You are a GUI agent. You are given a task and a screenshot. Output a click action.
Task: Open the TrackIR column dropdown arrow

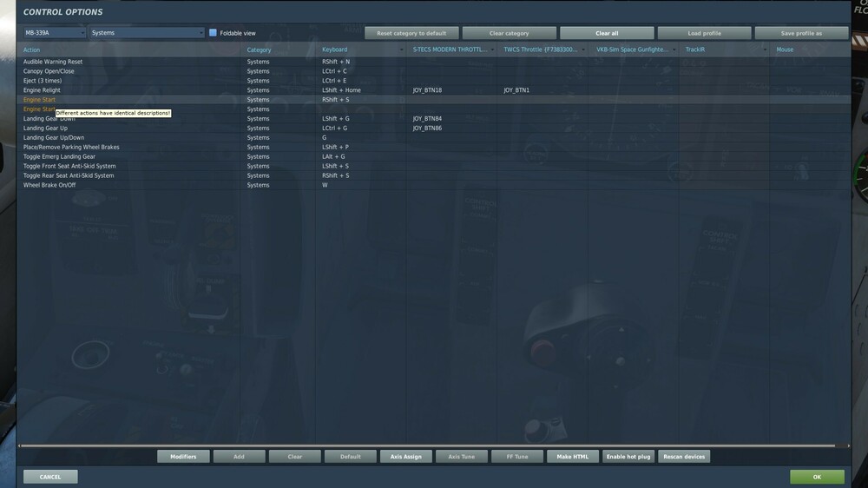[765, 49]
